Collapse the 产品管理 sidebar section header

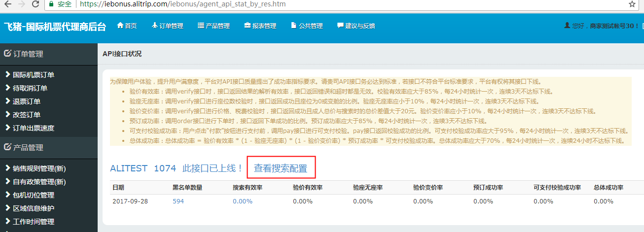click(49, 147)
